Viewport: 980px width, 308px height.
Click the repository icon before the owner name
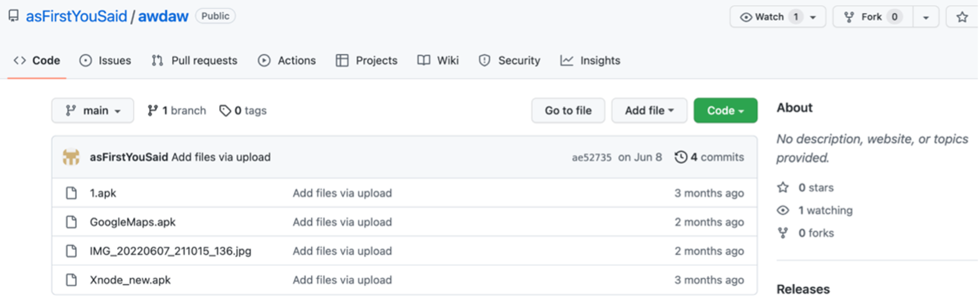pos(13,16)
